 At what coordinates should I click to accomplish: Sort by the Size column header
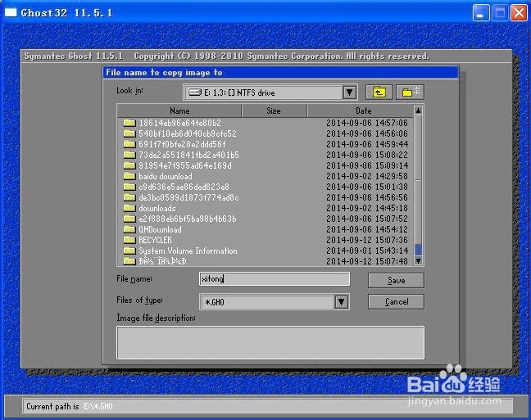point(274,111)
